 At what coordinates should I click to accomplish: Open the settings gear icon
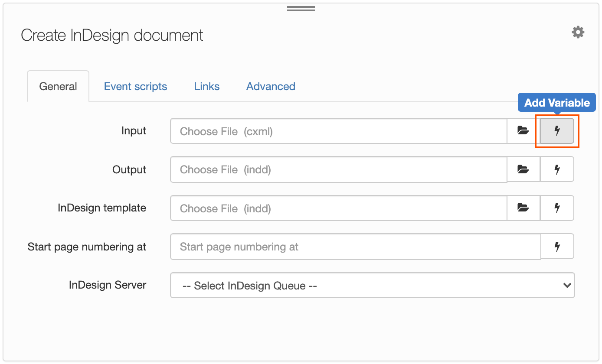coord(578,32)
